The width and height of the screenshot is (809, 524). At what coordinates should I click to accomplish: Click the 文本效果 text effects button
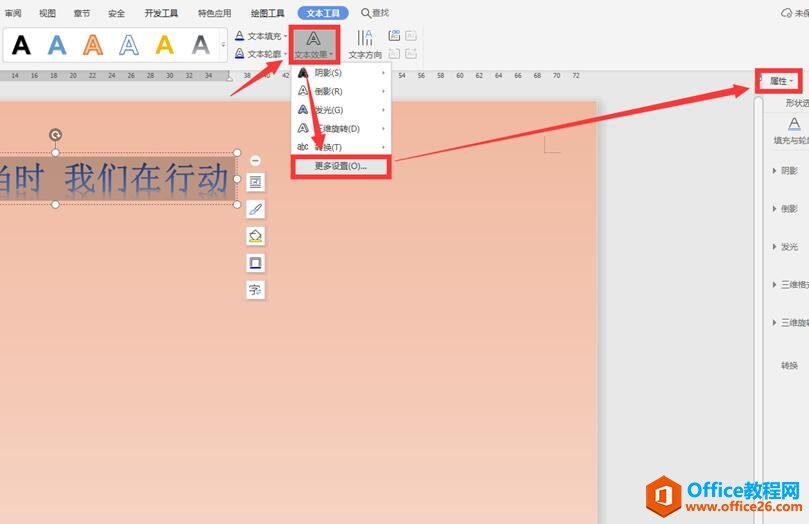(x=314, y=44)
